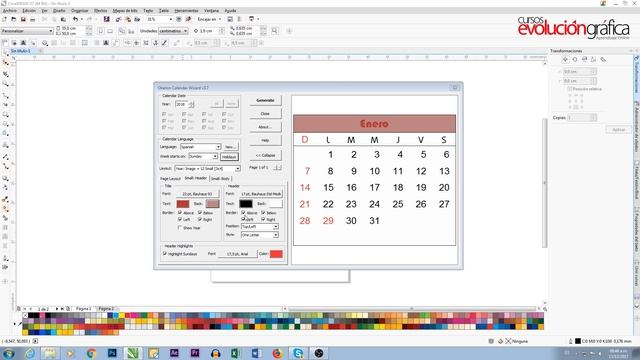Open Premiere Pro from the taskbar

click(195, 353)
